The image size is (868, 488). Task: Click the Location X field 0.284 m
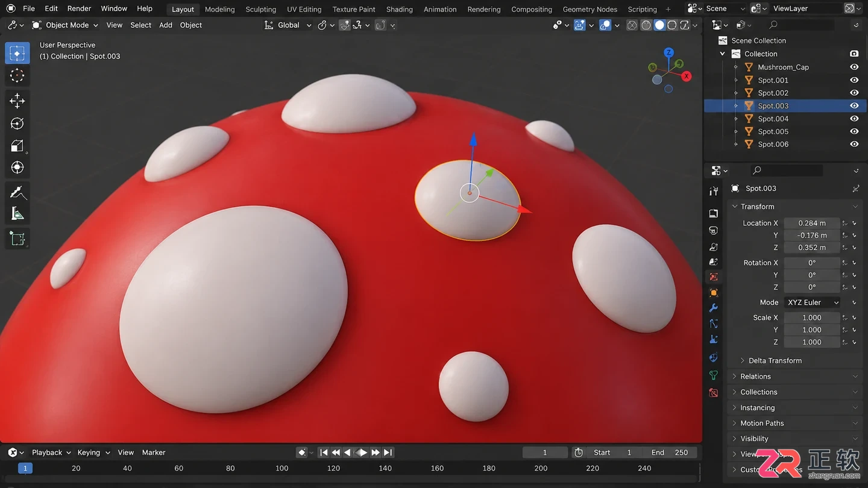(x=812, y=223)
